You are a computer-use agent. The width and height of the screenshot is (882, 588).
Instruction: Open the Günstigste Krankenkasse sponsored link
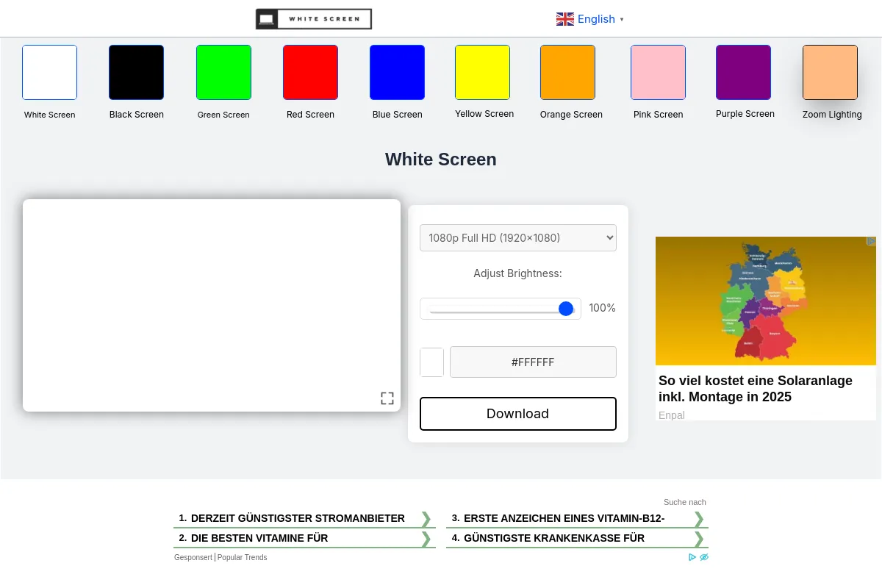554,538
